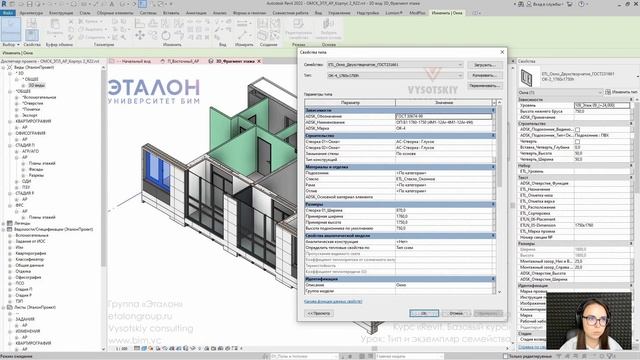
Task: Click Отмена in the type dialog
Action: click(x=456, y=313)
